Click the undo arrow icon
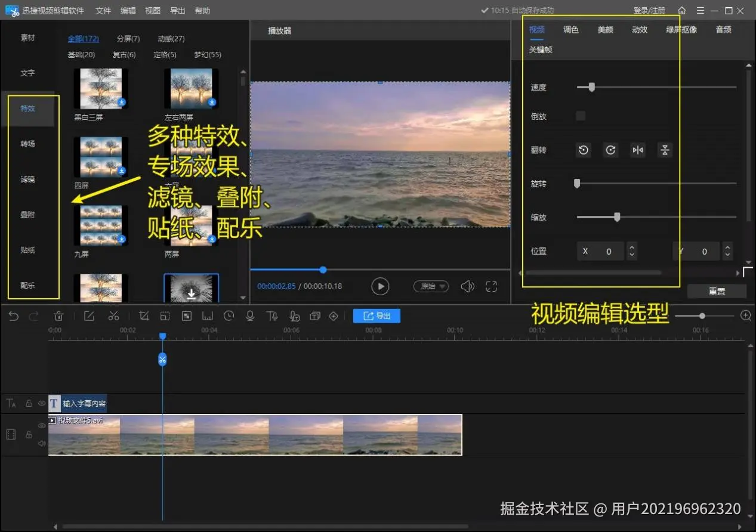The height and width of the screenshot is (532, 756). pos(14,316)
